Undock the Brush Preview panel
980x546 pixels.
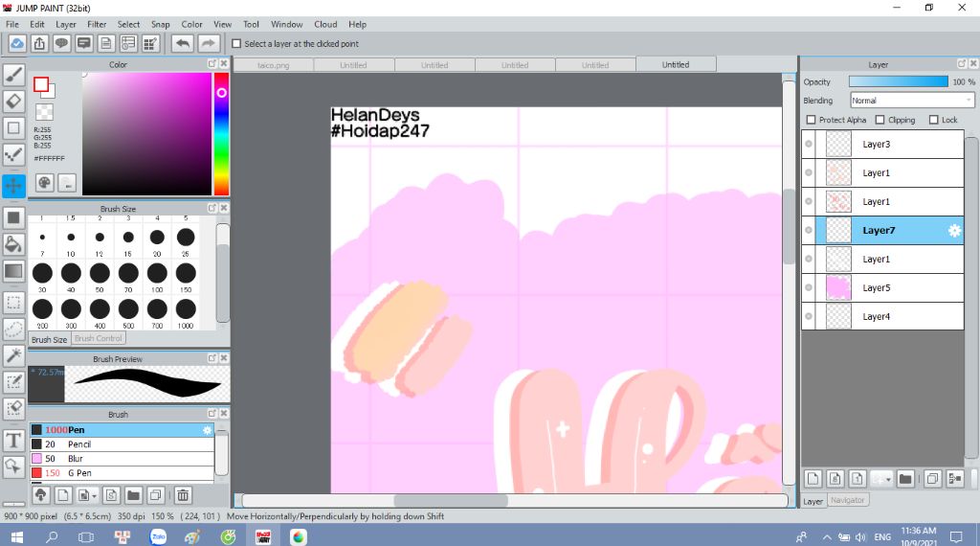coord(212,358)
